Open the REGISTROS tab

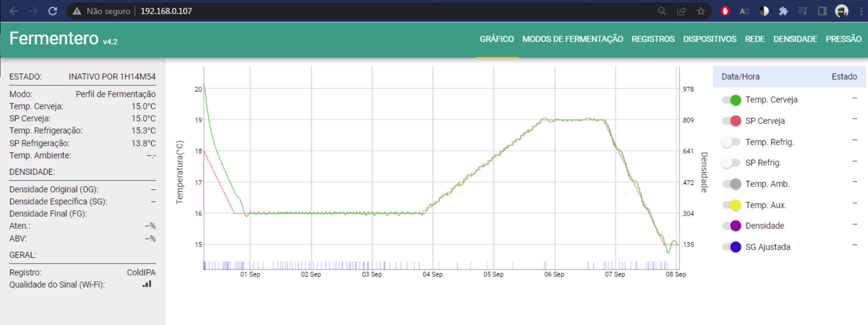(653, 39)
